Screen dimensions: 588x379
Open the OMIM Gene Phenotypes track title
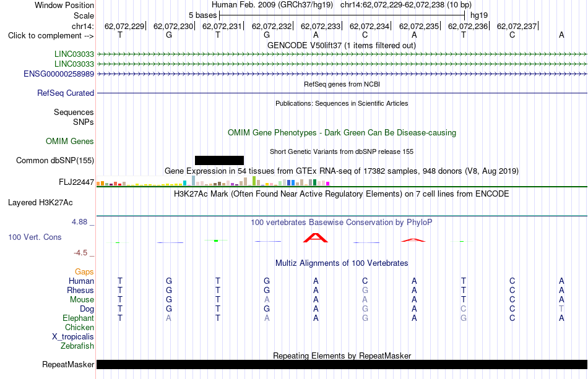tap(342, 132)
